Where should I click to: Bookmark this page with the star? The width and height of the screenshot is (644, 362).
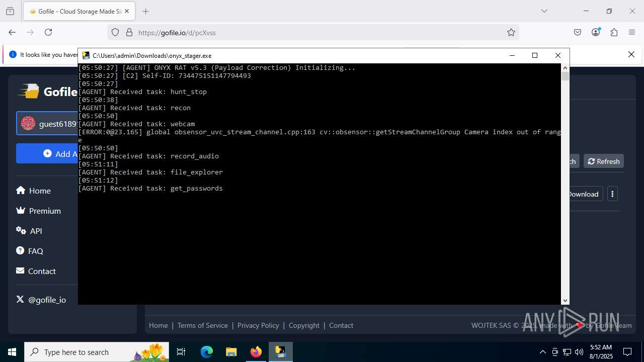(511, 32)
